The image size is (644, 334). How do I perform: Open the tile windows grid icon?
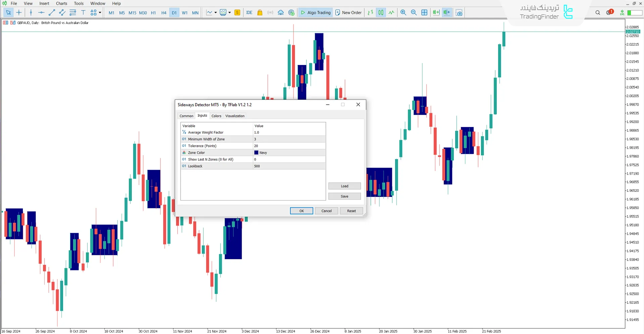coord(424,13)
